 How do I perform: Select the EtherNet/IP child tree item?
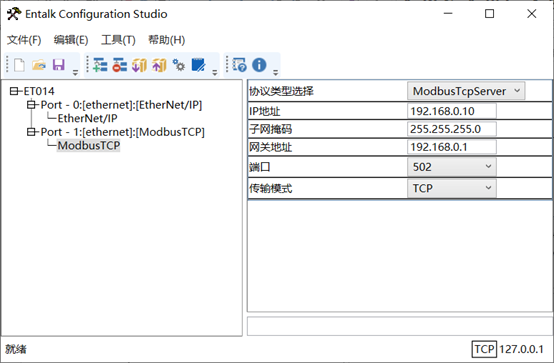pos(87,118)
